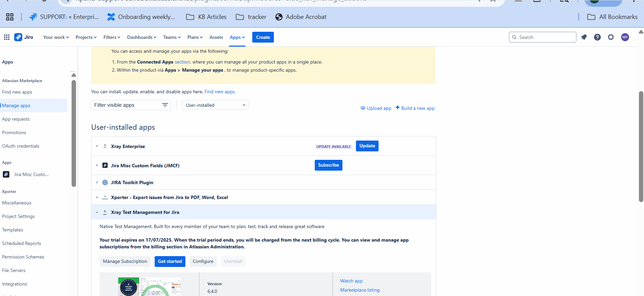
Task: Open File Servers in sidebar
Action: [x=14, y=270]
